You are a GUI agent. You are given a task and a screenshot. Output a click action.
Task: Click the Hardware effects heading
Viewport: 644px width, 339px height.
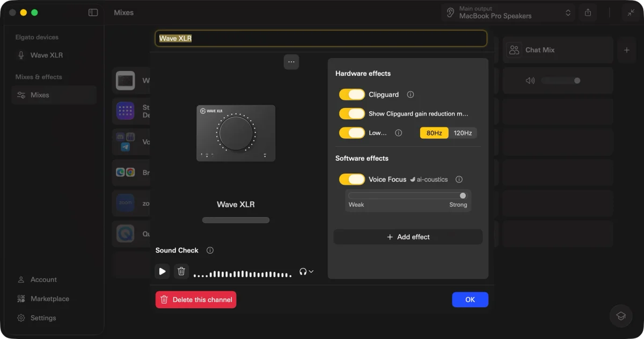(x=363, y=74)
